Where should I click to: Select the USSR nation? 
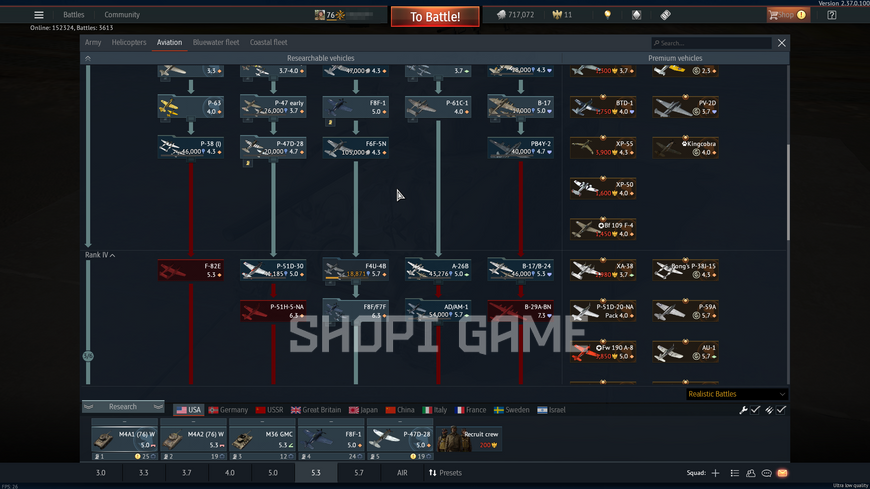click(x=269, y=410)
